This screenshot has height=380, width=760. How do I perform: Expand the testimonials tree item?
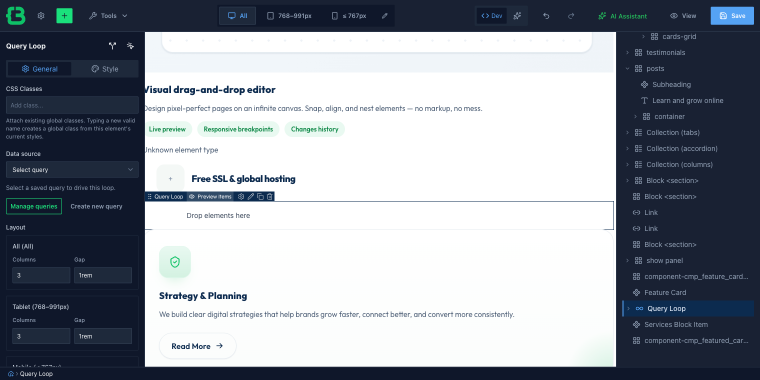[627, 52]
